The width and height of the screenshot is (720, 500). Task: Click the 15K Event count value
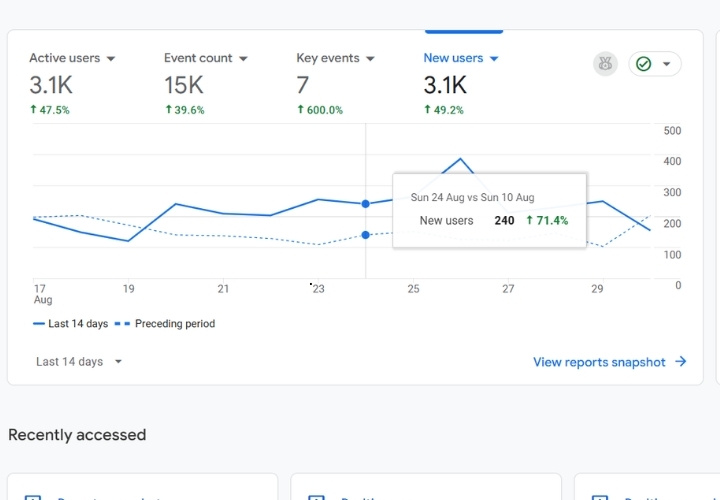[x=184, y=85]
